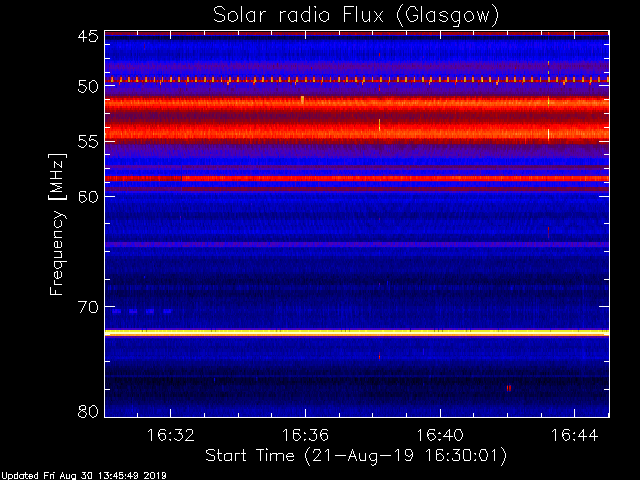Viewport: 640px width, 480px height.
Task: Select the 70 frequency tick label
Action: (x=88, y=307)
